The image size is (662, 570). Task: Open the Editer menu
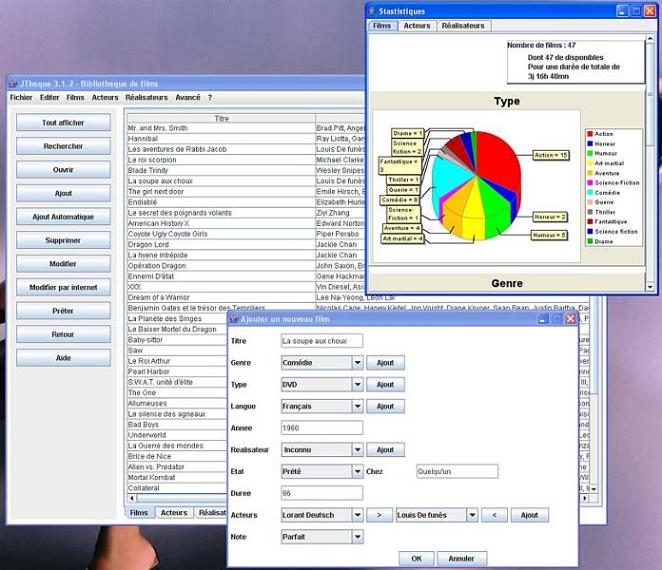pos(49,98)
